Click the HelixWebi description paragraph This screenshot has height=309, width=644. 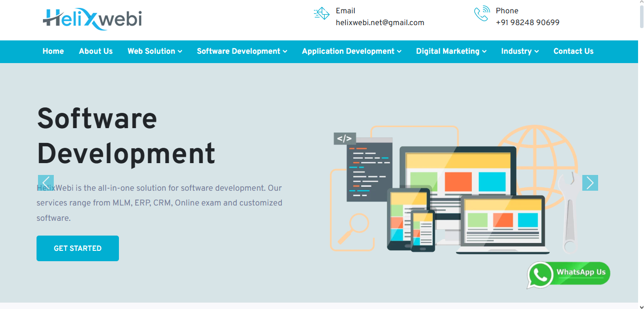click(x=159, y=203)
